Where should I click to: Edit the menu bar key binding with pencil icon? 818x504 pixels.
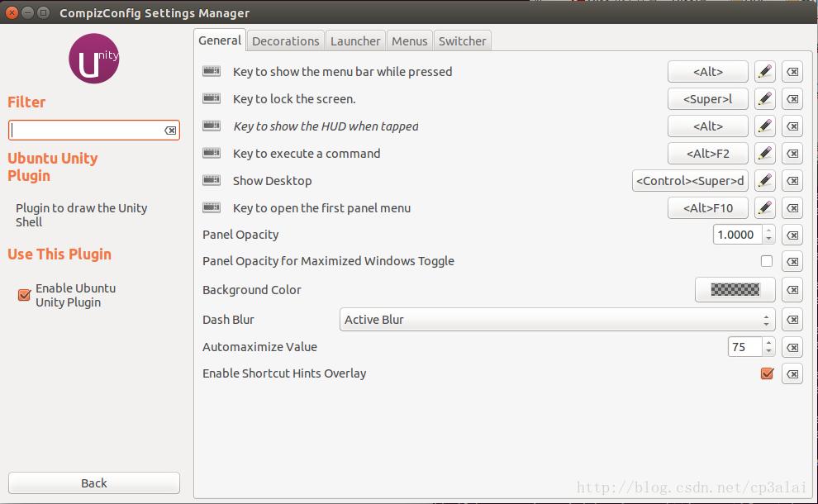coord(764,72)
